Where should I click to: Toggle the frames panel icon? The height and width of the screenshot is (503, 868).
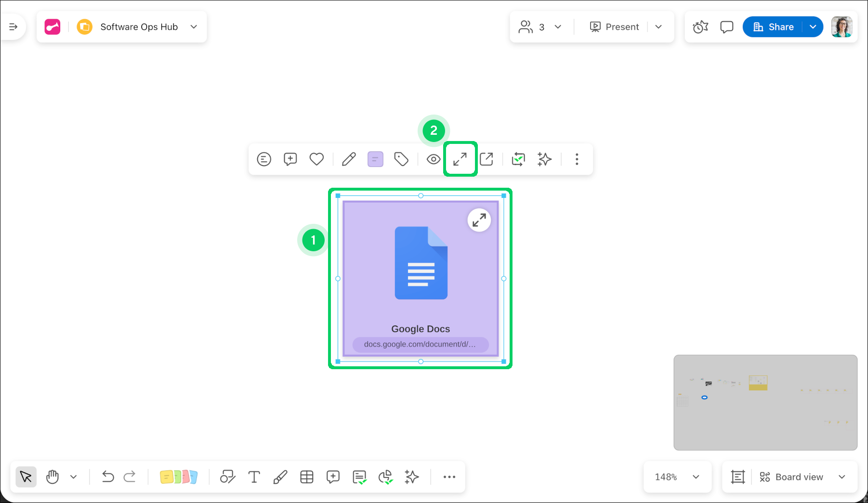737,477
